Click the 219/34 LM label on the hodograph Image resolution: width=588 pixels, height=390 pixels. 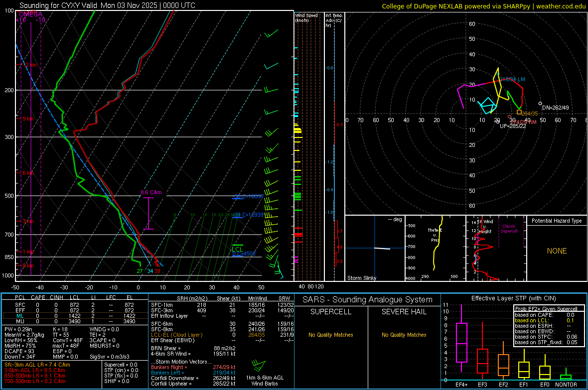[512, 80]
